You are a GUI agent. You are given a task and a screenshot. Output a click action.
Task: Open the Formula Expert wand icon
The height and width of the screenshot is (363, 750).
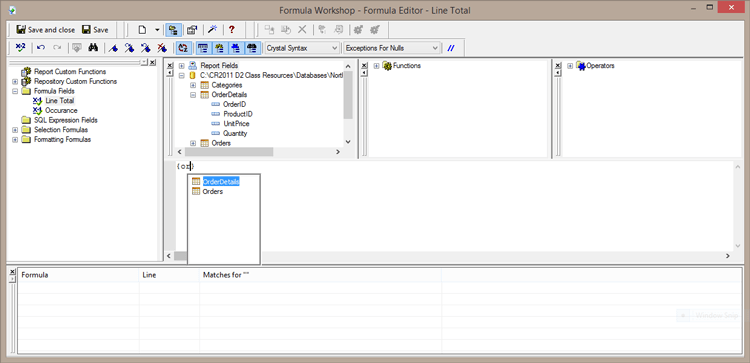pyautogui.click(x=212, y=30)
